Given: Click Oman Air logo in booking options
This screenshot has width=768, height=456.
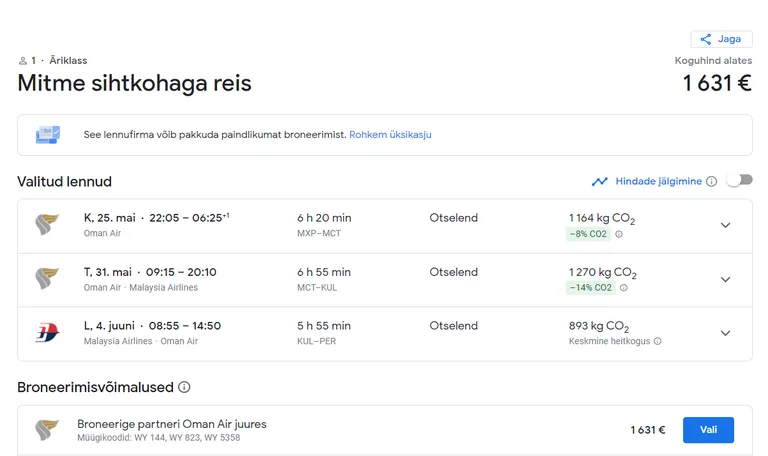Looking at the screenshot, I should click(x=47, y=430).
